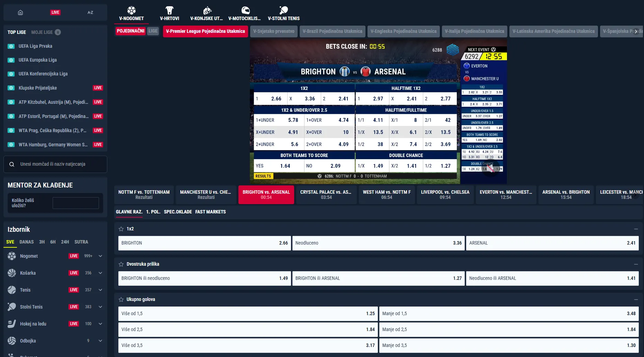This screenshot has height=357, width=644.
Task: Expand the Košarka sport chevron
Action: [100, 273]
